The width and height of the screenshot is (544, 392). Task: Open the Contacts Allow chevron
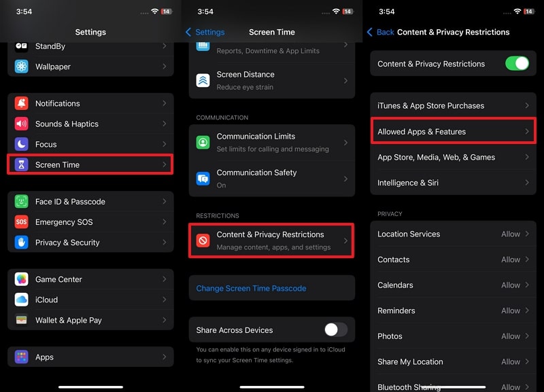(526, 260)
